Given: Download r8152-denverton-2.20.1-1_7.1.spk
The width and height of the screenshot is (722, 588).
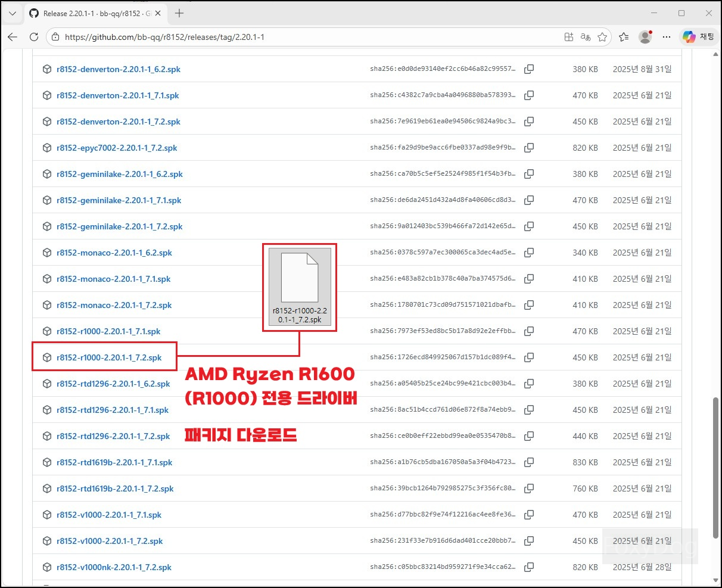Looking at the screenshot, I should coord(117,95).
